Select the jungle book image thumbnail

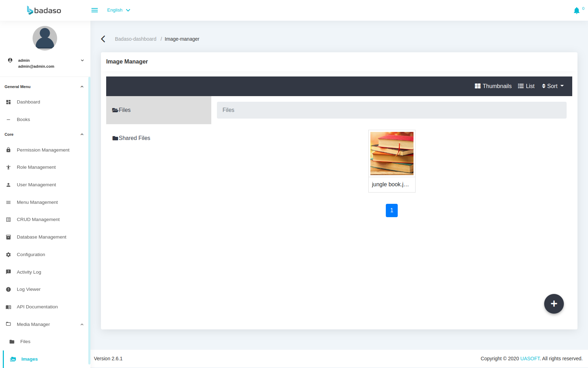pyautogui.click(x=392, y=154)
